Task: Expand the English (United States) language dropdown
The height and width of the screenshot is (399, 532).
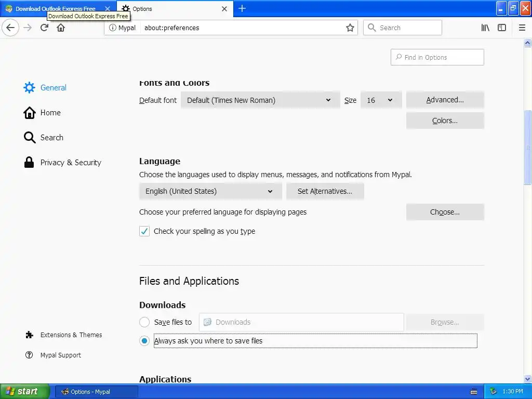Action: pyautogui.click(x=210, y=191)
